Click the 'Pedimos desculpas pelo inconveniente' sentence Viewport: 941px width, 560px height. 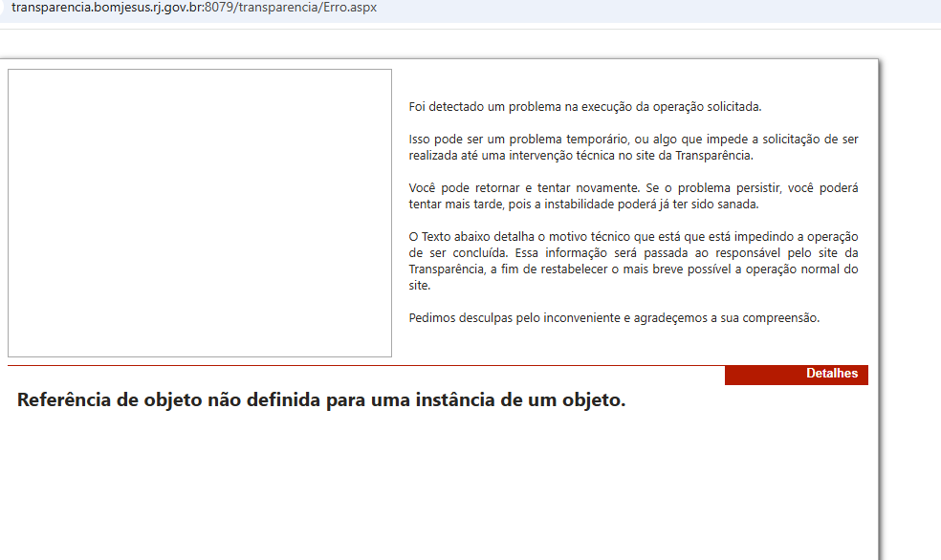click(x=614, y=318)
